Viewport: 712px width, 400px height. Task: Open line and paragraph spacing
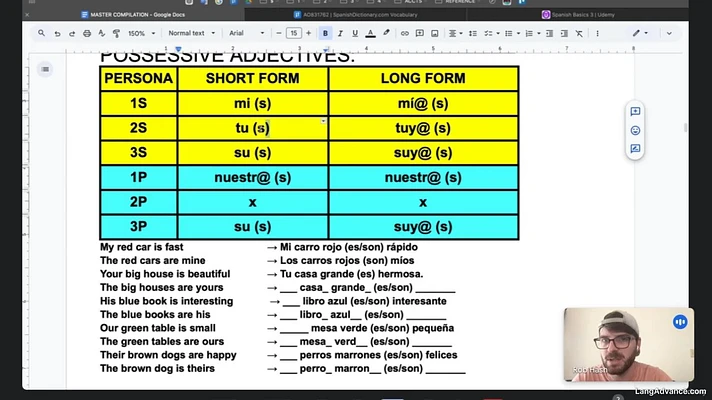[473, 33]
